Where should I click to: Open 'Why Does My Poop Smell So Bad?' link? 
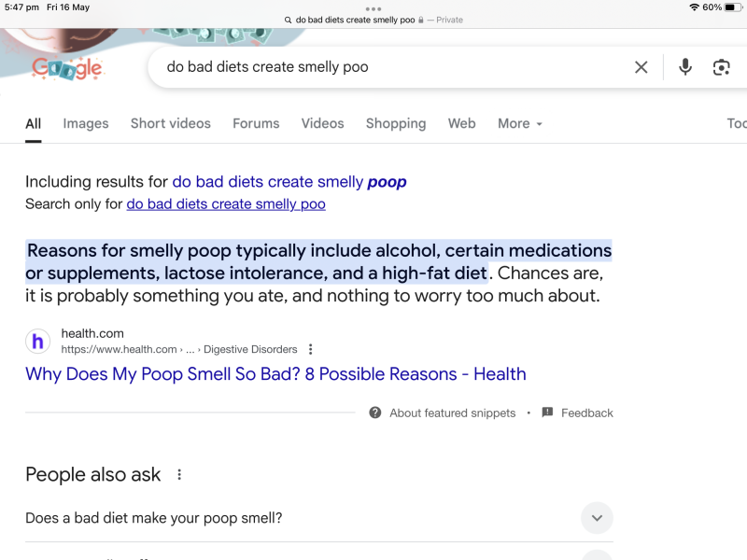(x=275, y=374)
